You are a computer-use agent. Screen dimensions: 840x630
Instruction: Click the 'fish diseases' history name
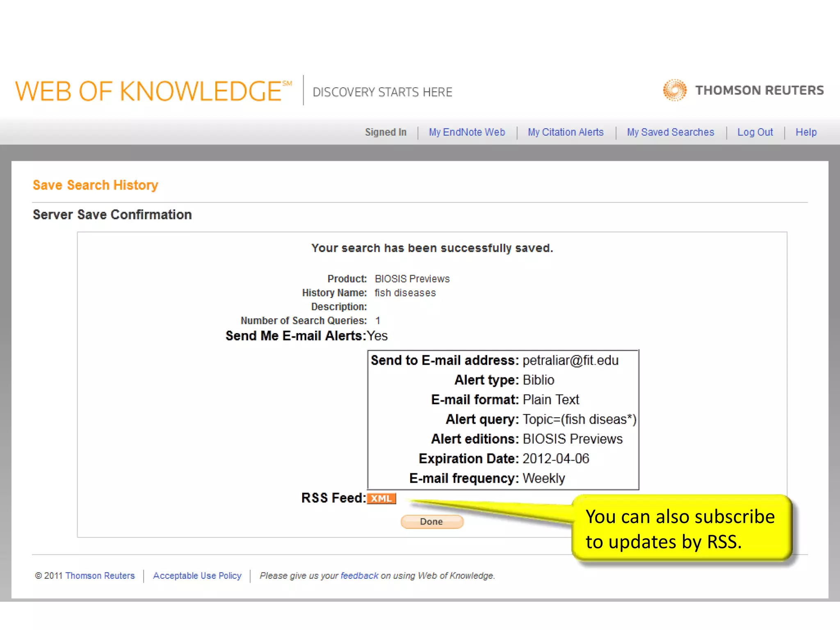pos(405,293)
